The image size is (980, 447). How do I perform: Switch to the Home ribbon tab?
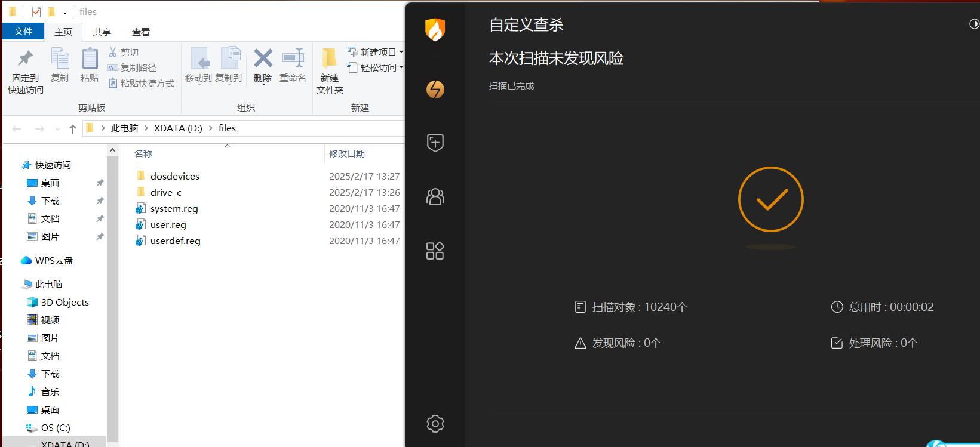pos(63,32)
